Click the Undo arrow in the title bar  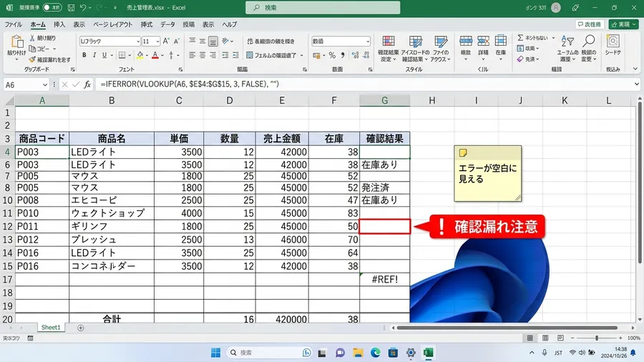[83, 7]
